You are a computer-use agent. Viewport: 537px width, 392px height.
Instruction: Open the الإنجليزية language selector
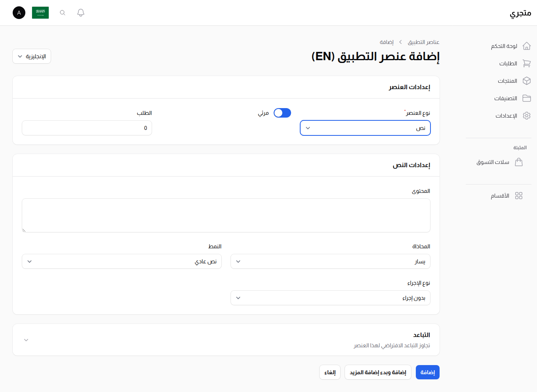coord(31,56)
